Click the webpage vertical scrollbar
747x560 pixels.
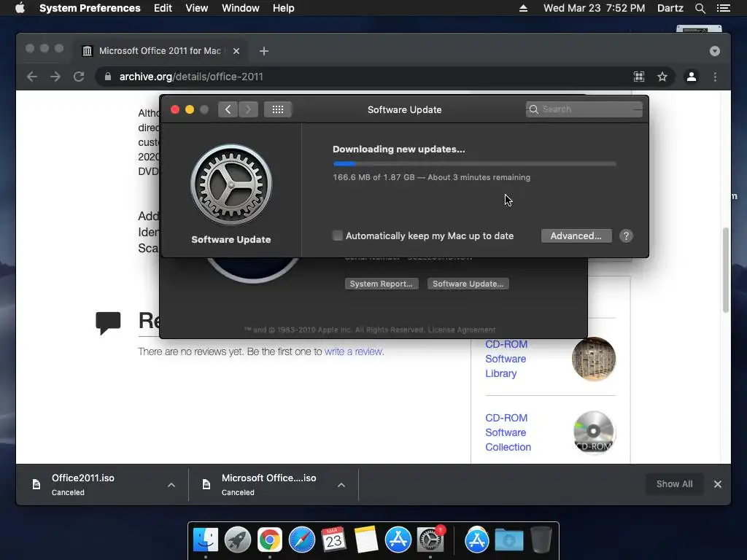[726, 270]
